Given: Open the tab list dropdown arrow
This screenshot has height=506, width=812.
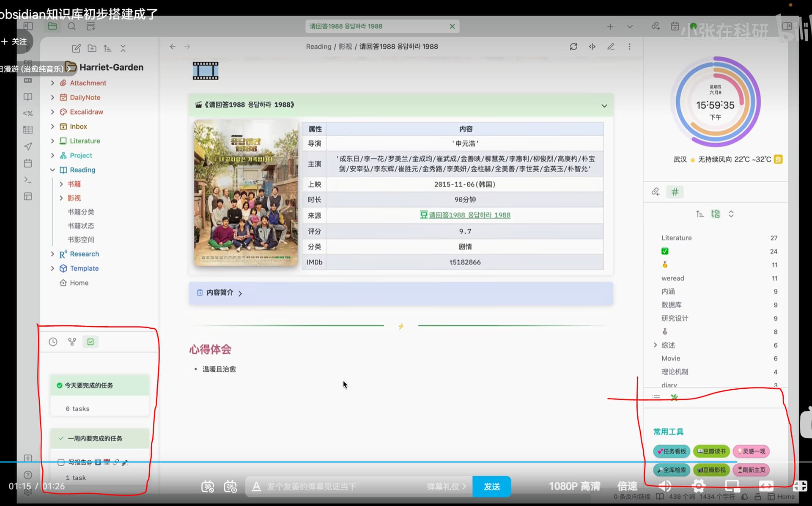Looking at the screenshot, I should click(630, 27).
